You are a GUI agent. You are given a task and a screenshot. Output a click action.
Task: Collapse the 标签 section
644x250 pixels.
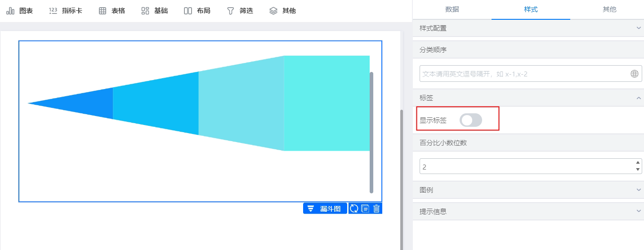point(528,98)
